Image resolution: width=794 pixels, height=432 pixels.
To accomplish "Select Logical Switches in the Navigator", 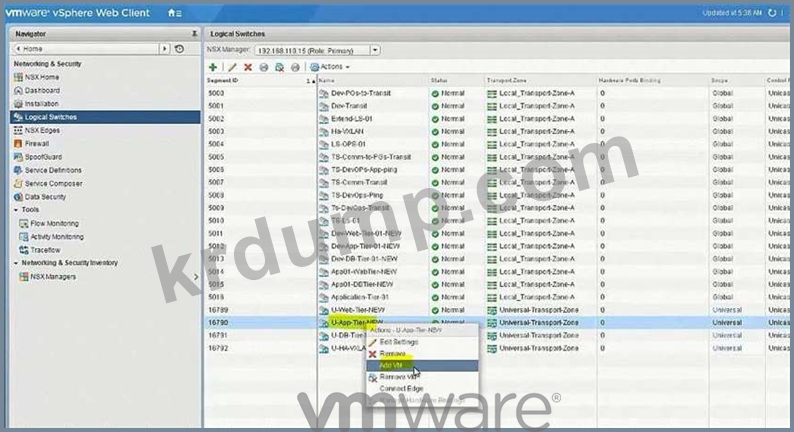I will click(x=105, y=117).
